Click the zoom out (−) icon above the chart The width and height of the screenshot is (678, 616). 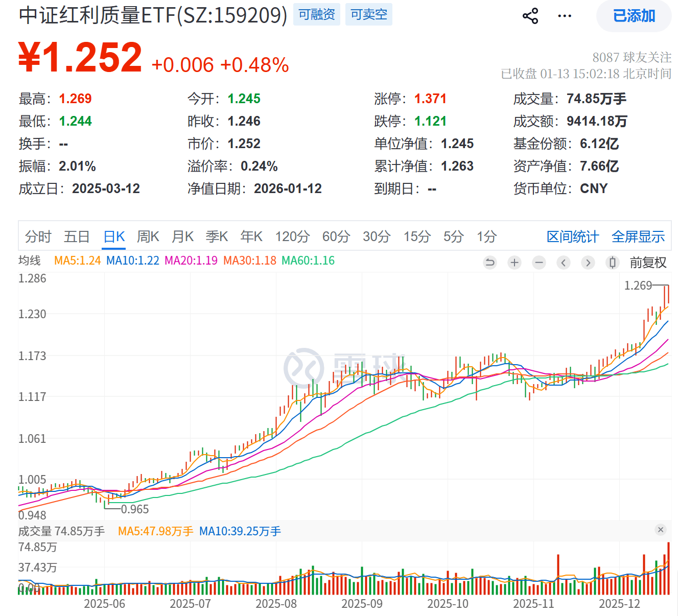tap(539, 262)
